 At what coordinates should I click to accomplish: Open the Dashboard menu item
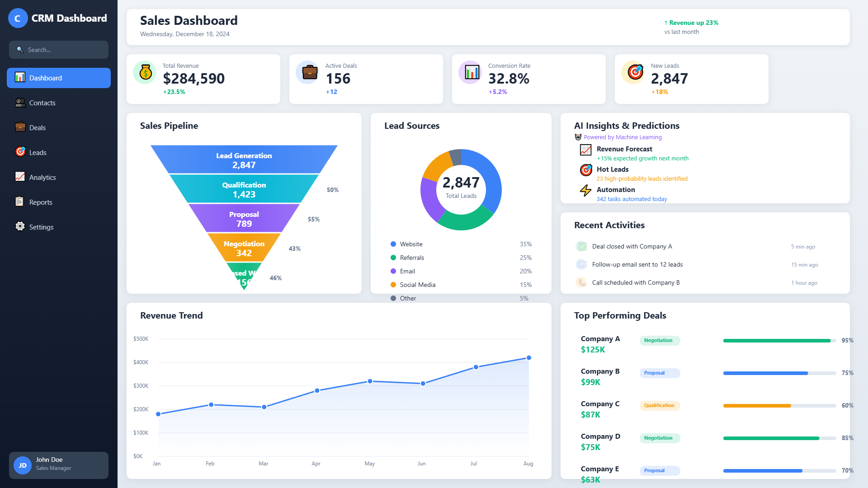pyautogui.click(x=59, y=78)
